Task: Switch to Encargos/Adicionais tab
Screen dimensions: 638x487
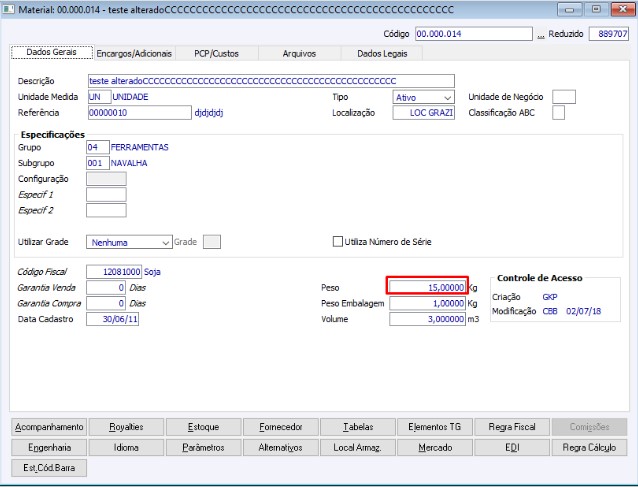Action: coord(134,54)
